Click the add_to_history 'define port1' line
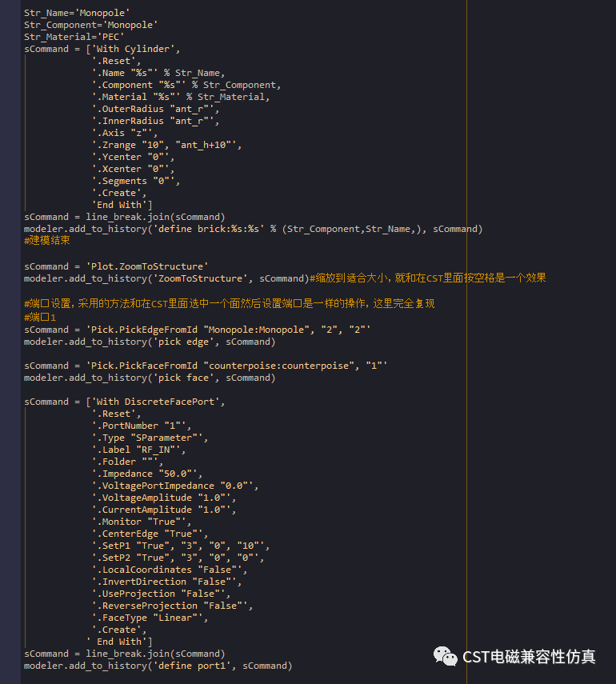This screenshot has width=616, height=684. 158,666
